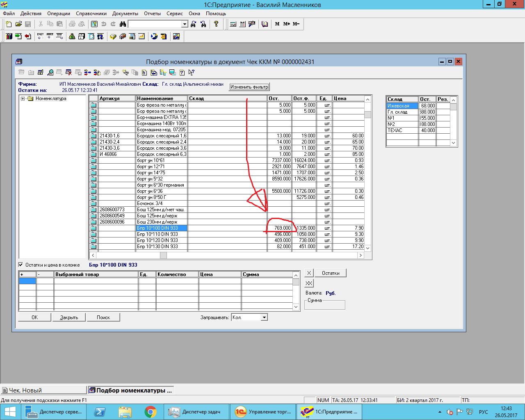Viewport: 525px width, 420px height.
Task: Click the Chrome icon in taskbar
Action: (x=151, y=412)
